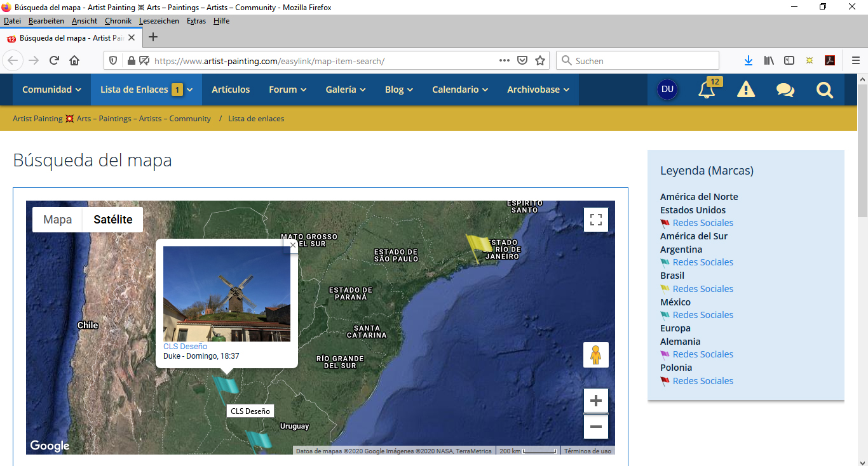Viewport: 868px width, 466px height.
Task: Expand the Galería dropdown menu
Action: [346, 90]
